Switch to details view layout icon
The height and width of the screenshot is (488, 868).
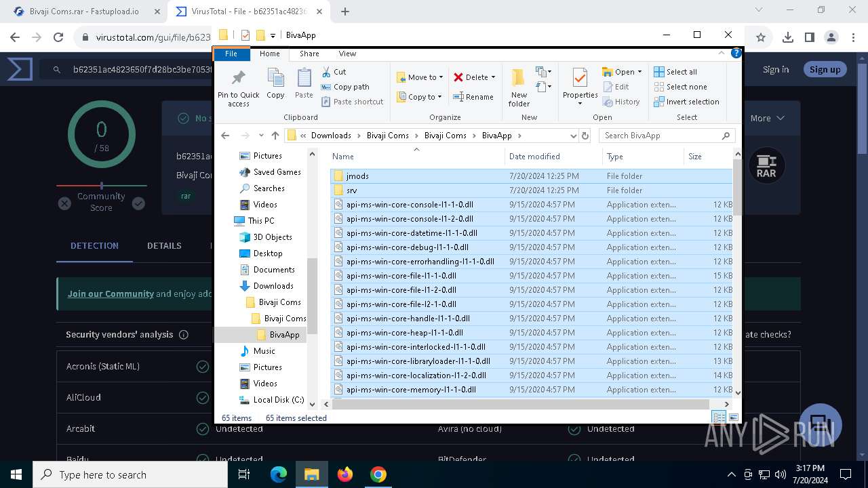tap(719, 418)
